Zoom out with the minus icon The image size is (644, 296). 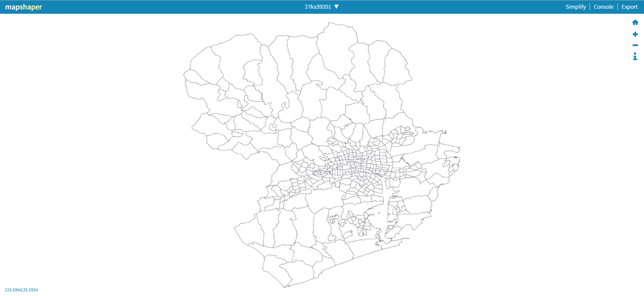click(x=635, y=45)
